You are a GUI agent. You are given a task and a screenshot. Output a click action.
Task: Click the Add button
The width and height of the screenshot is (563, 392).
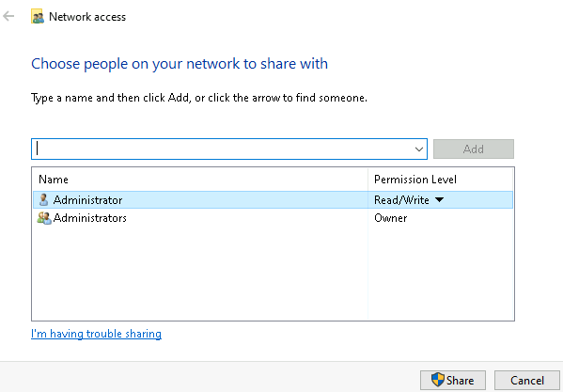pyautogui.click(x=473, y=149)
